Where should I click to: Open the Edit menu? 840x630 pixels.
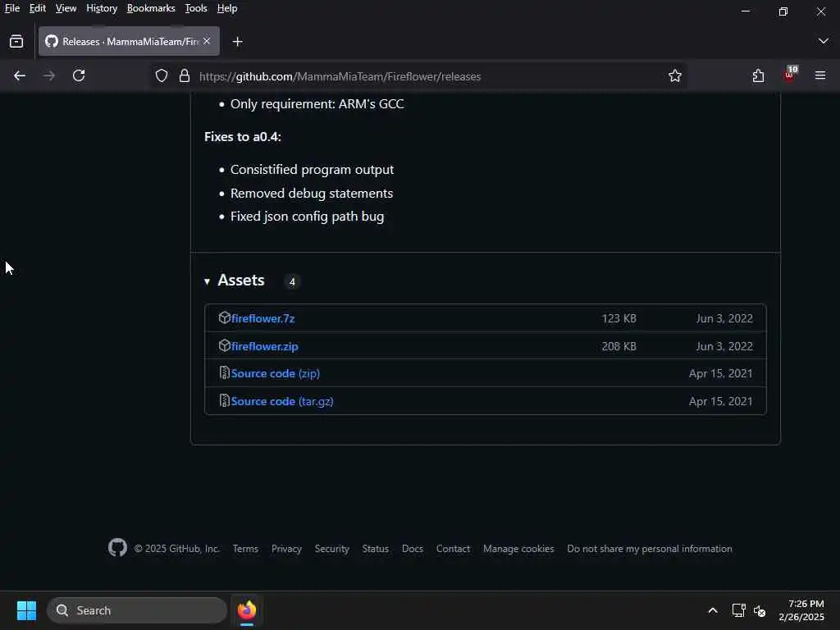coord(38,8)
